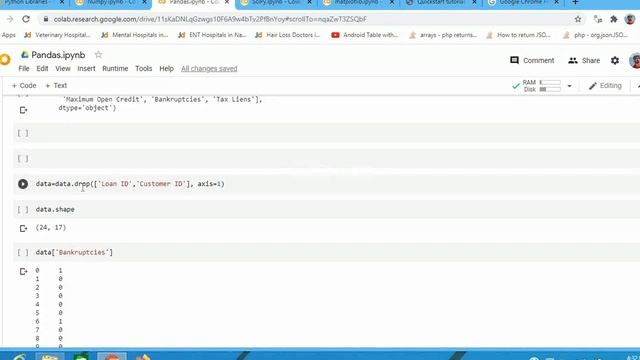
Task: Add a new Code cell
Action: [x=24, y=85]
